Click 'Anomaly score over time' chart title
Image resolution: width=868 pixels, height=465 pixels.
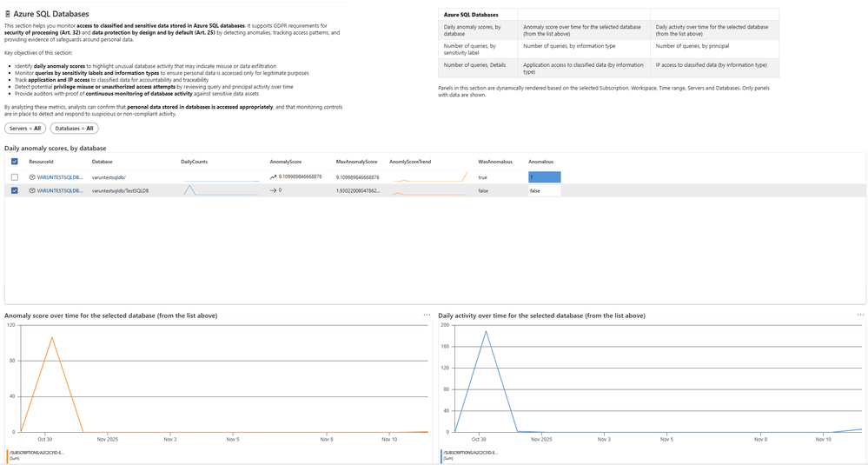click(x=110, y=316)
